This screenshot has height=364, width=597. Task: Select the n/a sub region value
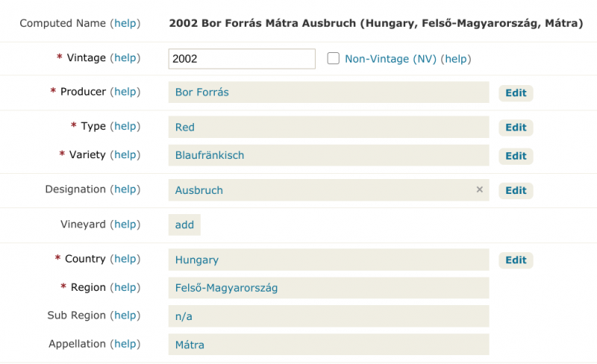328,316
